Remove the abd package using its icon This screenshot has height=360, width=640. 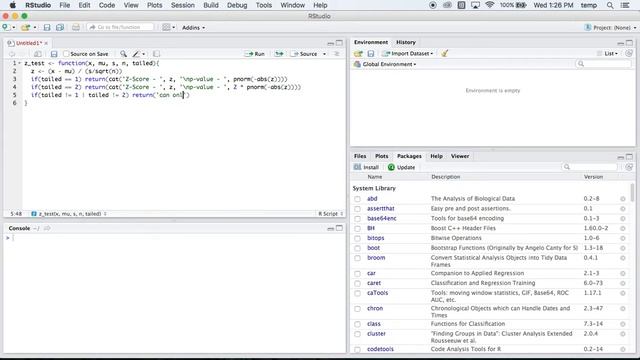coord(623,199)
